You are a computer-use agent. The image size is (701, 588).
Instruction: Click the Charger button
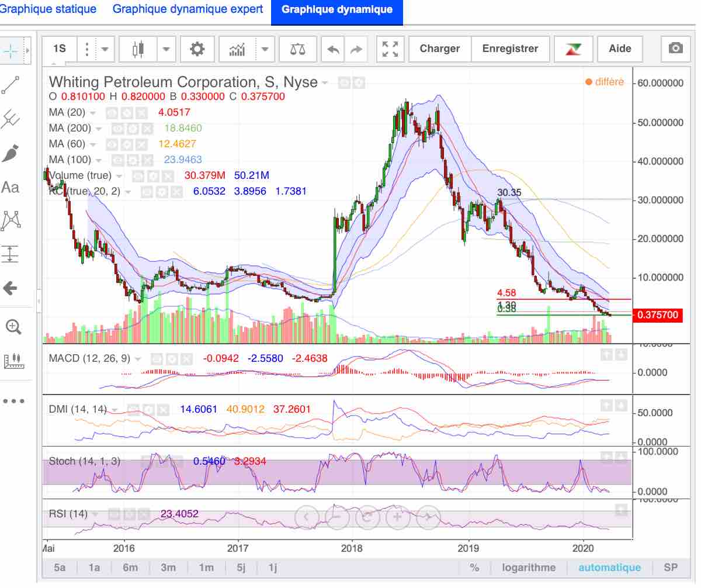coord(440,49)
